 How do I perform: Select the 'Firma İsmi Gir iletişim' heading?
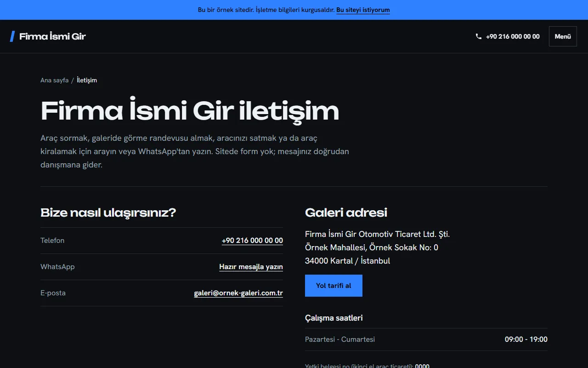click(190, 111)
